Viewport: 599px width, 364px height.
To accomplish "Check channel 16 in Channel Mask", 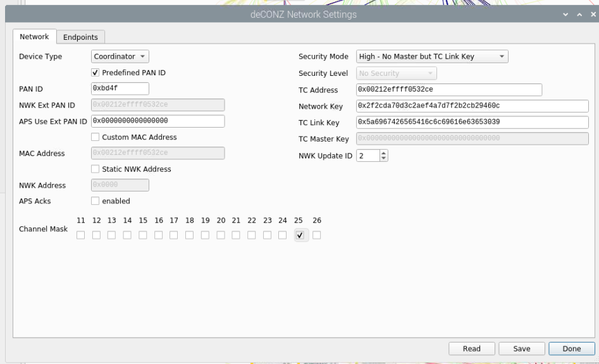I will [159, 236].
